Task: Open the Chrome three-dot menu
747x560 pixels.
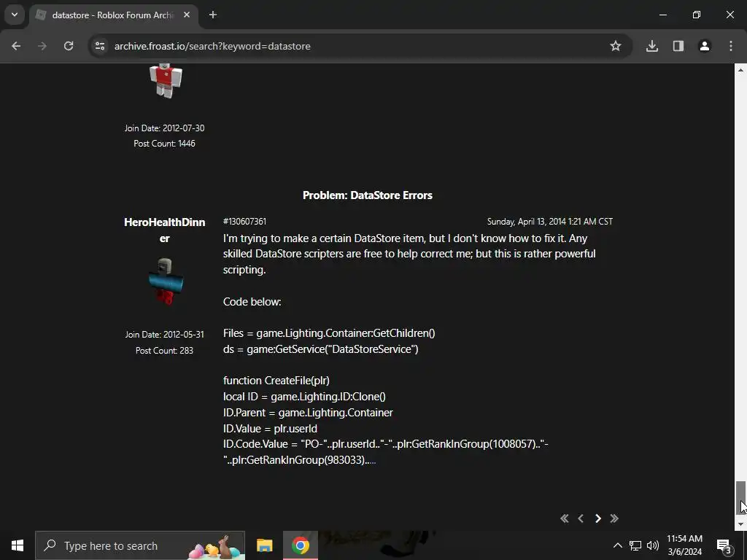Action: [731, 46]
